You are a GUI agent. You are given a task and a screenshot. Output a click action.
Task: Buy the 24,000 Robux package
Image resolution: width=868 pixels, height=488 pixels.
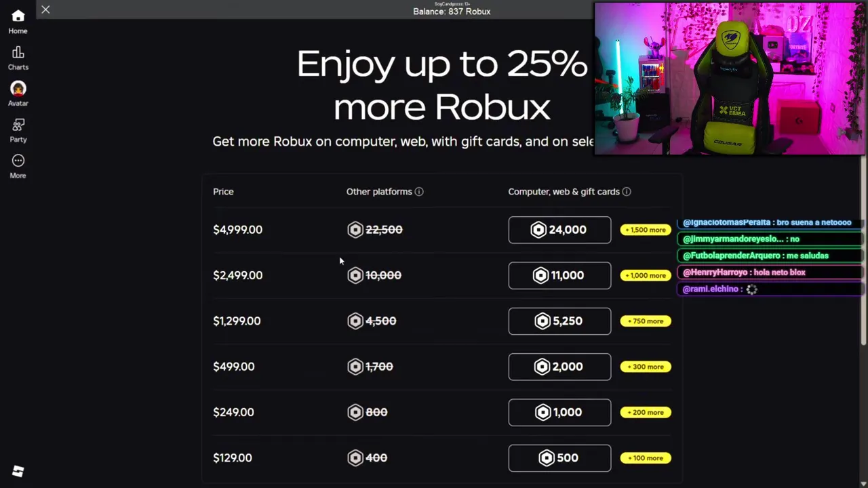(559, 230)
